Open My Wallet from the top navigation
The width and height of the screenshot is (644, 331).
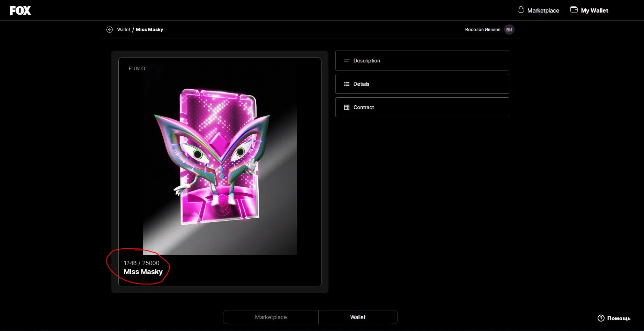pos(589,10)
